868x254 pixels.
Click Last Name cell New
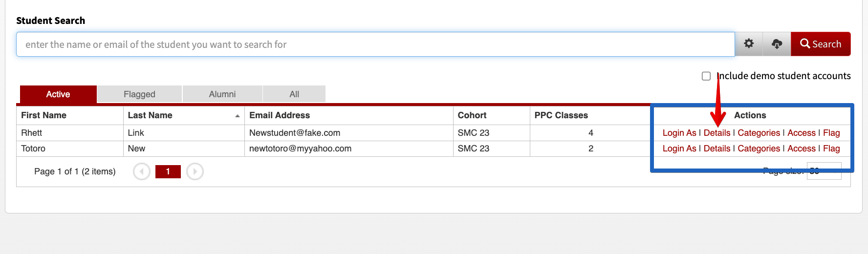pyautogui.click(x=184, y=148)
